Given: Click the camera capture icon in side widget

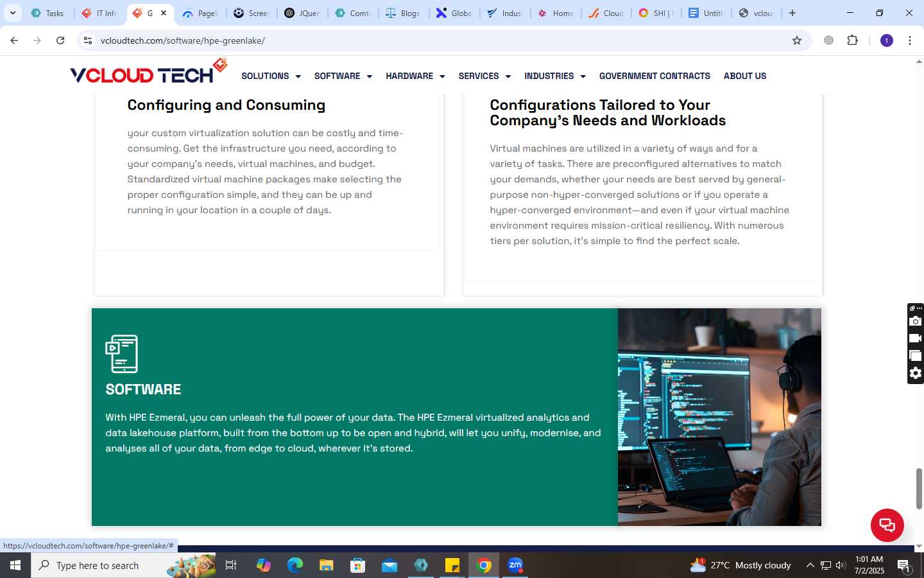Looking at the screenshot, I should coord(916,321).
